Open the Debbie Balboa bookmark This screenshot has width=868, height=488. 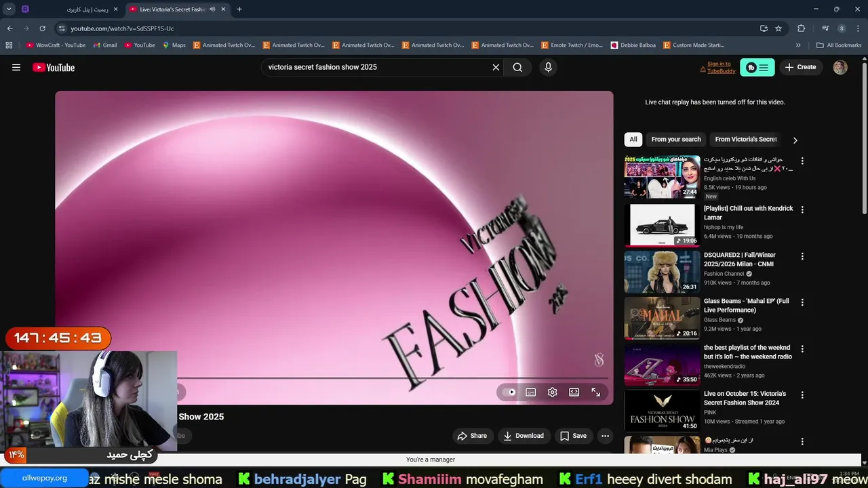[633, 45]
